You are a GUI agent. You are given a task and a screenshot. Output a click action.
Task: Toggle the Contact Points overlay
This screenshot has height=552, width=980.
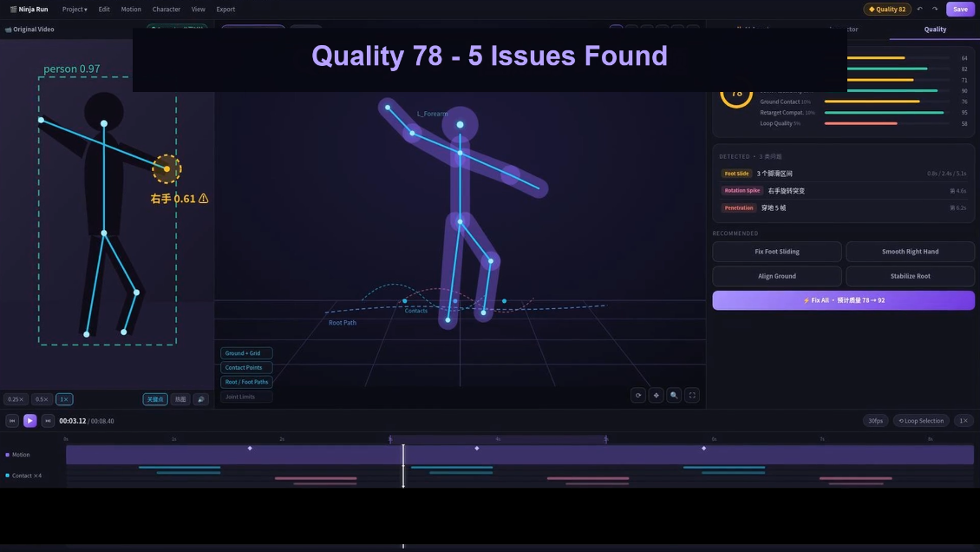[246, 368]
